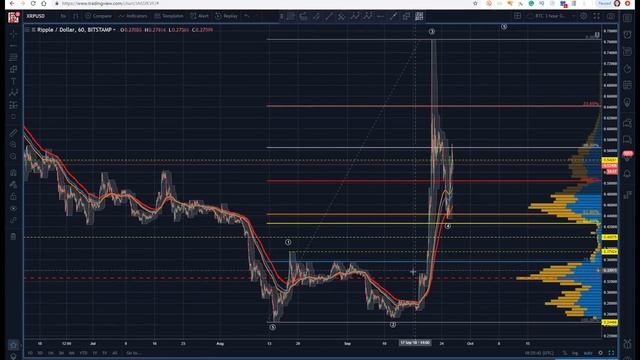Select the 1M time range

pyautogui.click(x=51, y=353)
